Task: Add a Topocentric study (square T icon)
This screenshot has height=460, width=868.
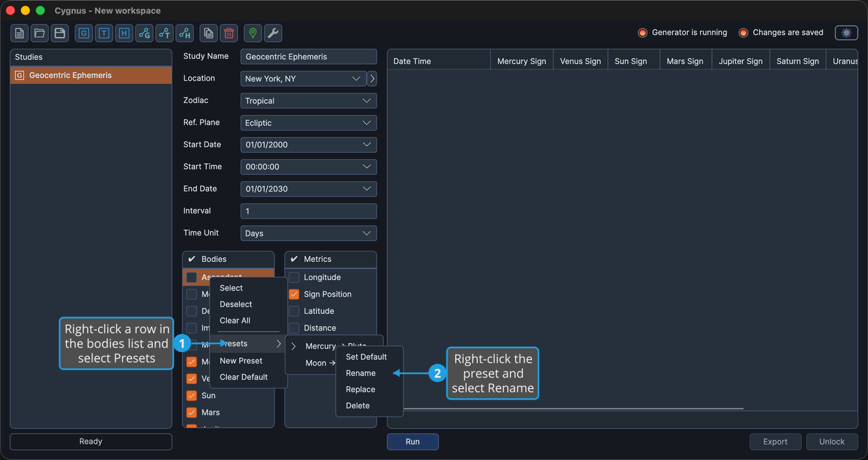Action: point(104,33)
